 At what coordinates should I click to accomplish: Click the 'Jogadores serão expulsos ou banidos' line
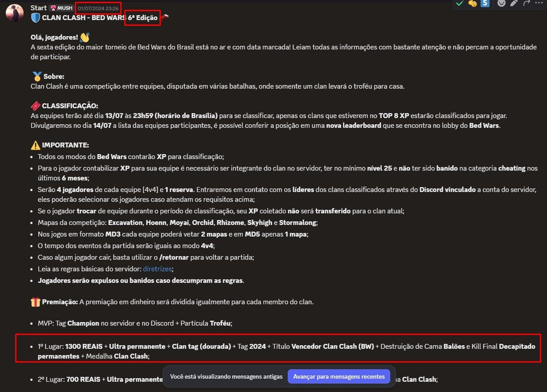point(141,280)
